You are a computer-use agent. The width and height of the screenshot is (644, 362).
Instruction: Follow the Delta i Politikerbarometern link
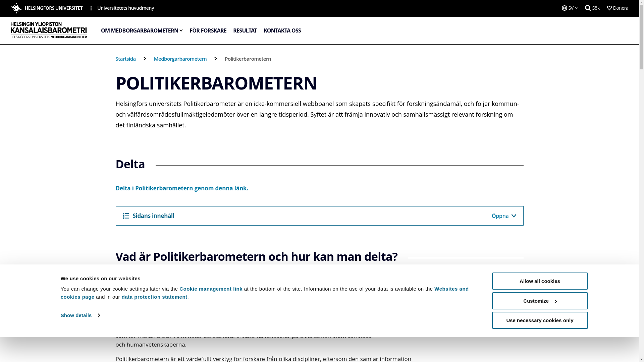[x=182, y=188]
